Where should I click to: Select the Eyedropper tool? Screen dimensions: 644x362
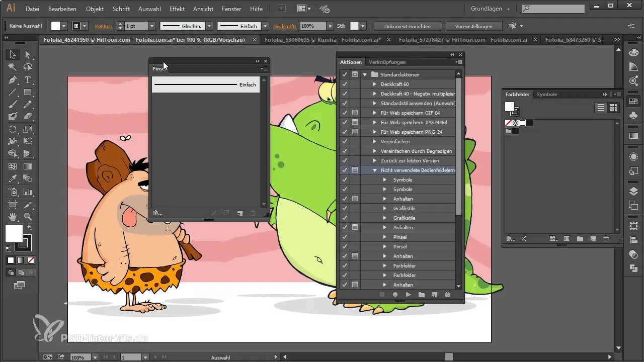pos(13,178)
